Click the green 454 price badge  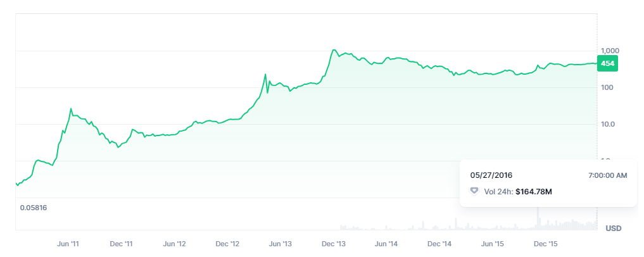[x=607, y=63]
